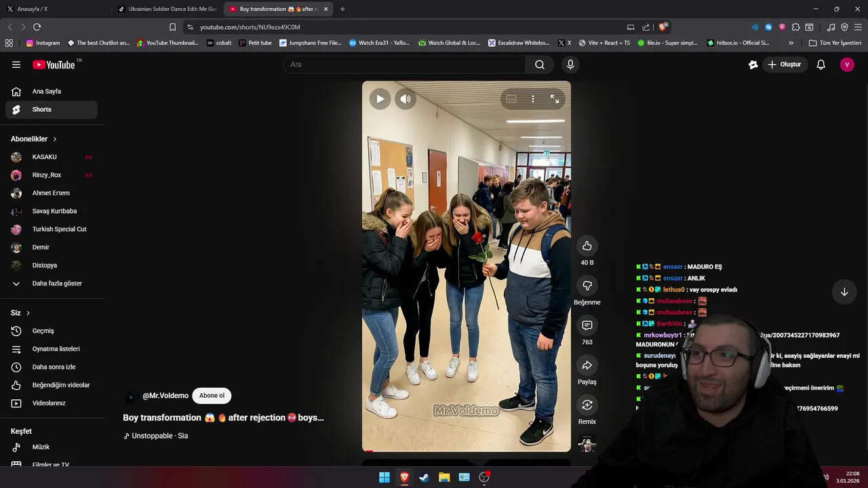
Task: Open the Tüm Yer İşaretleri folder
Action: tap(835, 43)
